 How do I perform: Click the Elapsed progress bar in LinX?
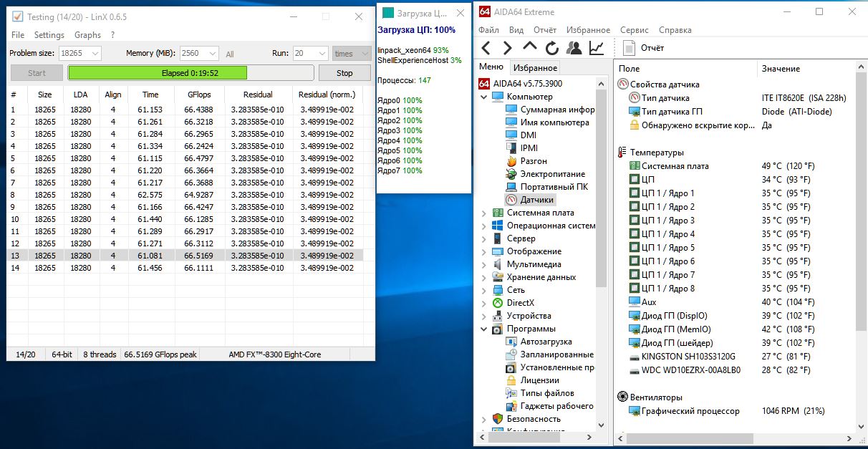191,73
